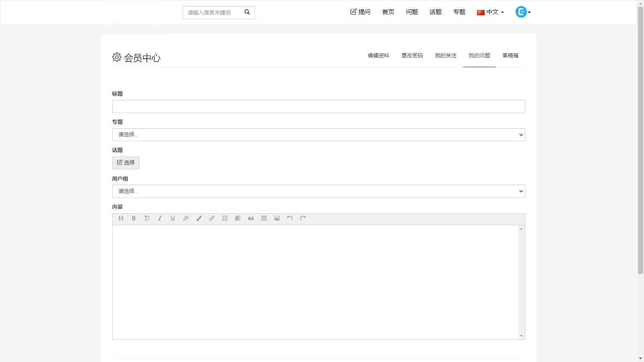Underline the selected text

pos(172,218)
